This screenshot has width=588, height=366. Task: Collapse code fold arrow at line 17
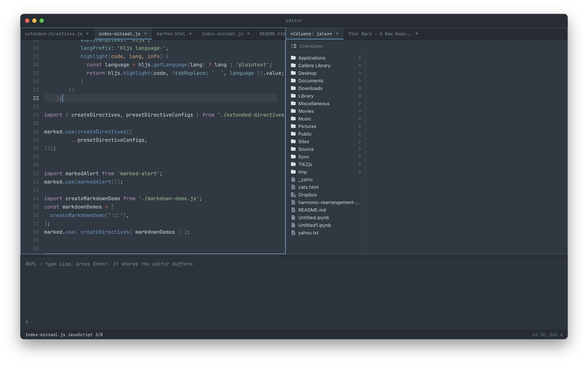[29, 56]
